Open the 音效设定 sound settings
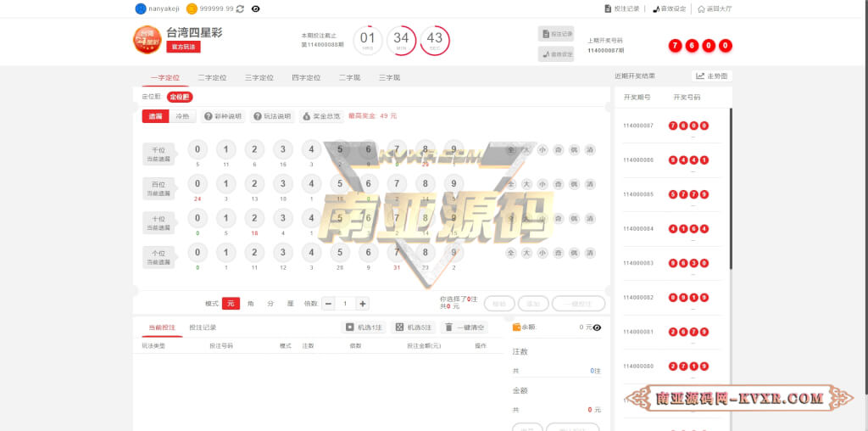 tap(670, 8)
